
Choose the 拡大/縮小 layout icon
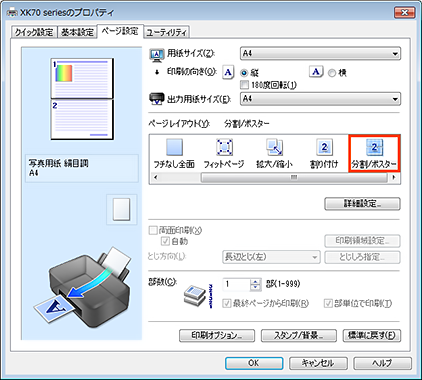[274, 147]
